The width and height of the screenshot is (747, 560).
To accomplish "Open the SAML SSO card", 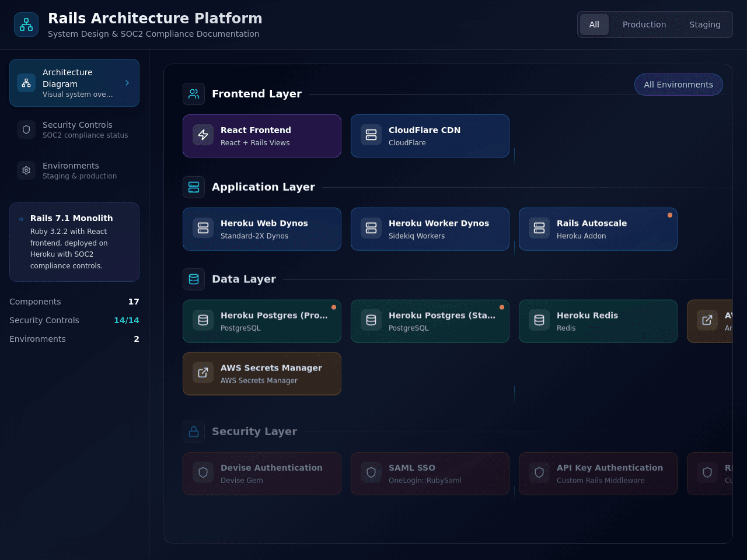I will [430, 474].
